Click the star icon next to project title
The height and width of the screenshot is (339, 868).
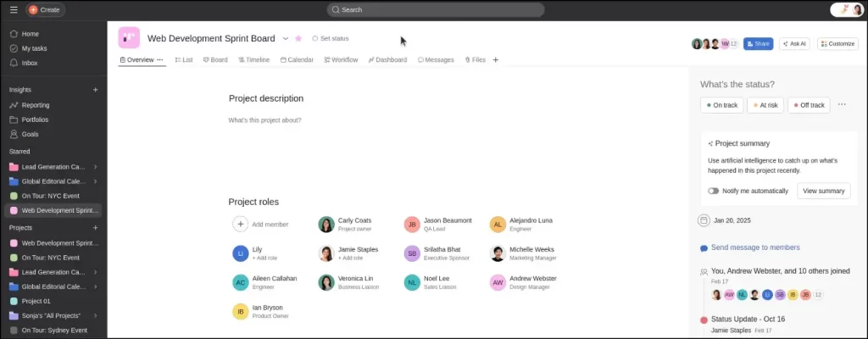298,39
